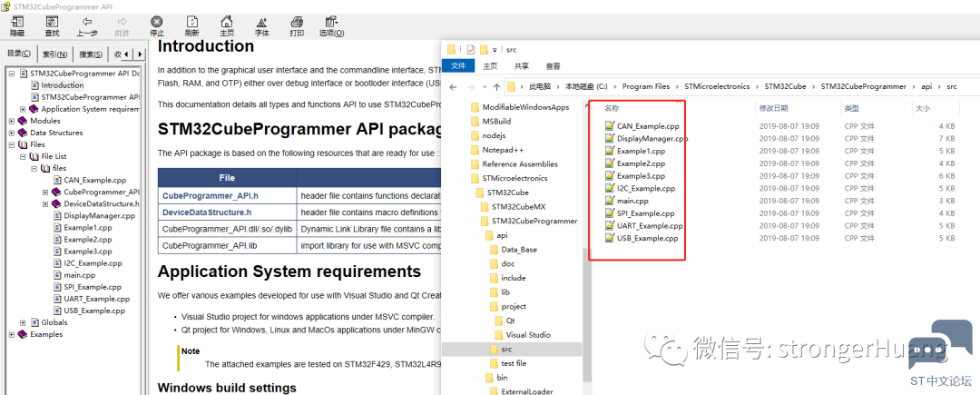Viewport: 980px width, 395px height.
Task: Click the properties checkmark quick-access icon
Action: pos(471,49)
